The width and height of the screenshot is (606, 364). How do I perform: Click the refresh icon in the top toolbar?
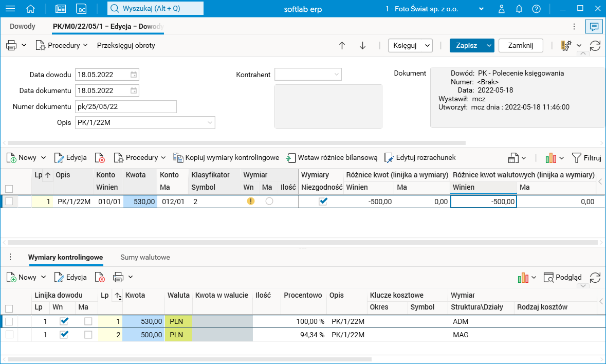coord(595,45)
